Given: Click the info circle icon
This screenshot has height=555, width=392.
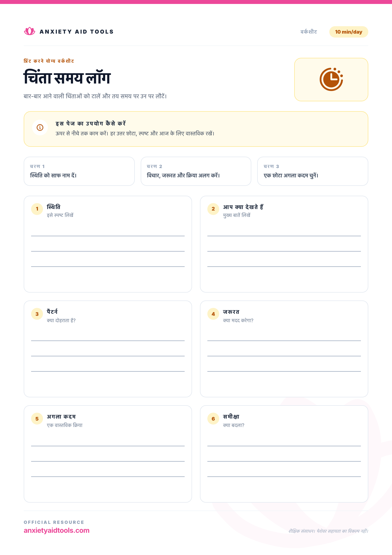Looking at the screenshot, I should pos(40,128).
